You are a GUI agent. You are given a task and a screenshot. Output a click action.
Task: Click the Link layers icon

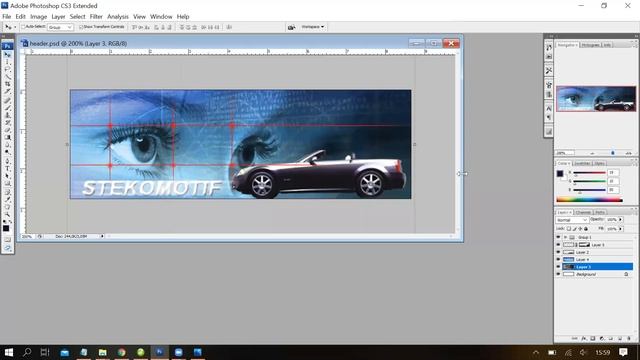click(575, 338)
